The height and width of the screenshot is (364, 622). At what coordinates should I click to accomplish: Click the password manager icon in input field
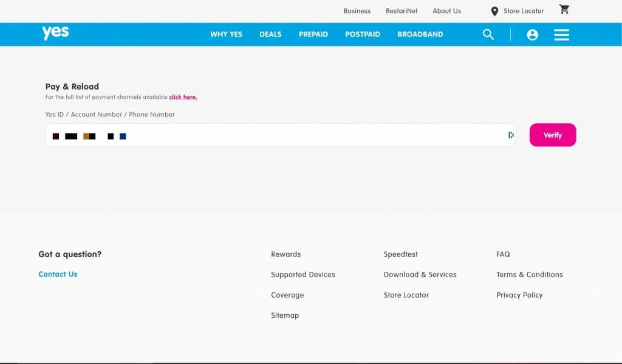[x=511, y=135]
